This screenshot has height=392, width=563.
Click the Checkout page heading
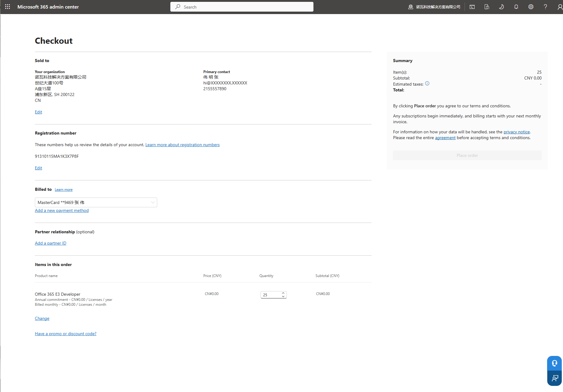pos(54,41)
